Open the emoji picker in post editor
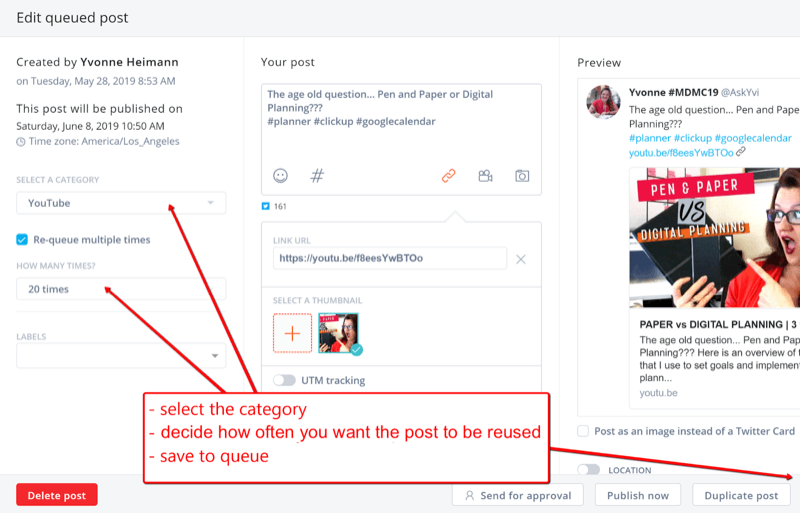800x513 pixels. (280, 176)
